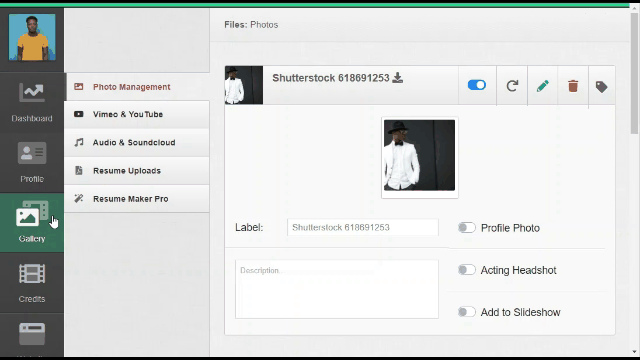
Task: Click the small photo thumbnail in header
Action: [x=244, y=85]
